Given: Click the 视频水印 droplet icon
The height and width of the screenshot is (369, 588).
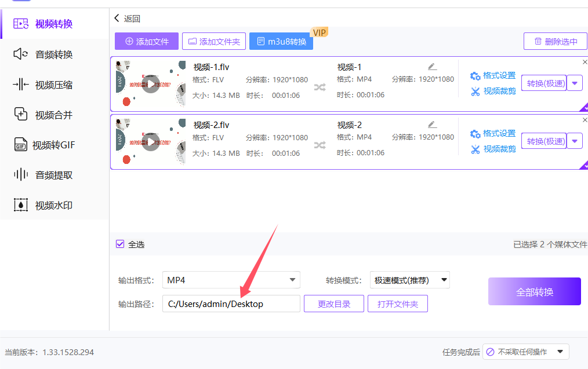Looking at the screenshot, I should (21, 205).
